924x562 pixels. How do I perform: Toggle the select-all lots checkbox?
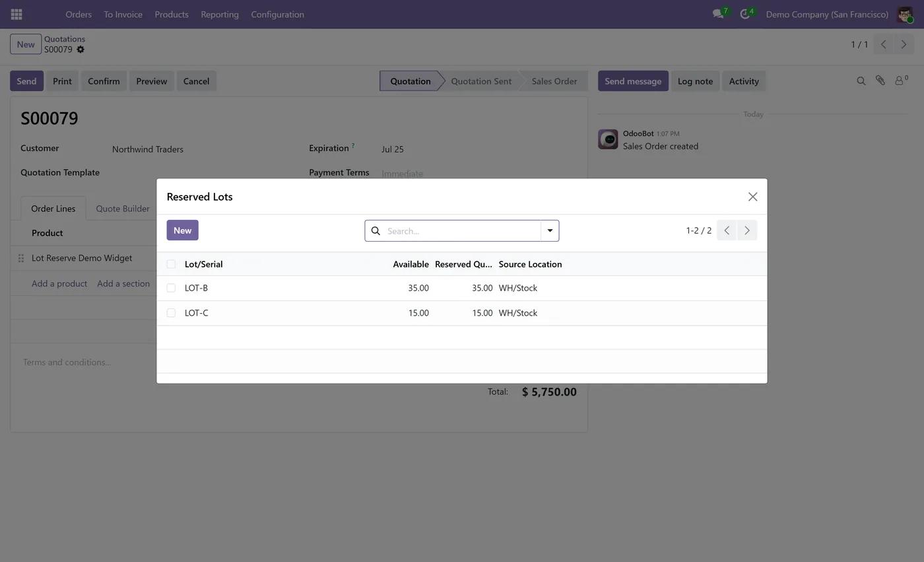(x=171, y=264)
